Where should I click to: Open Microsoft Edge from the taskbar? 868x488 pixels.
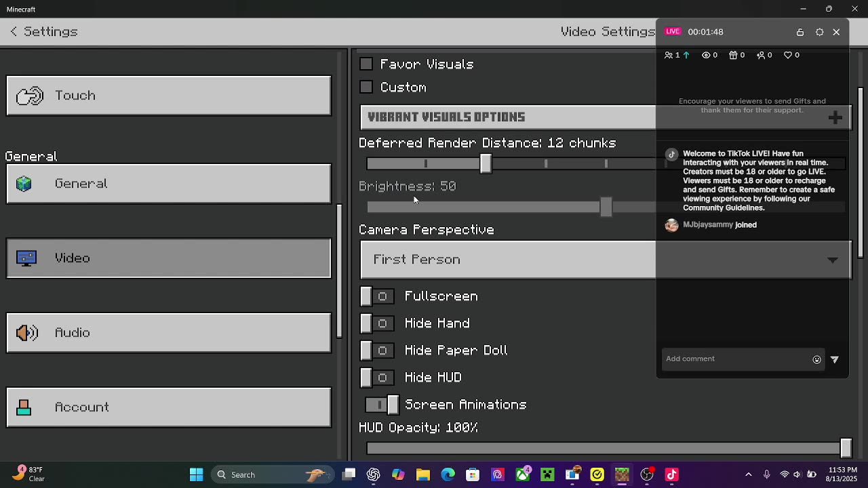[x=448, y=474]
